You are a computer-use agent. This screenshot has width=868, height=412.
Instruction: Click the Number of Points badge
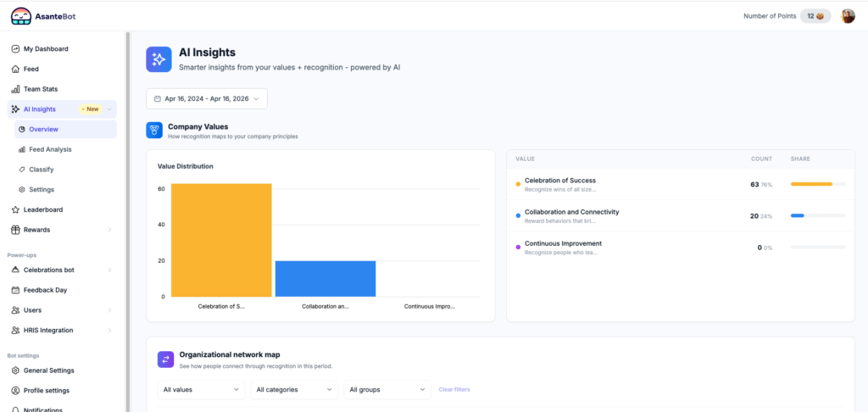(815, 16)
